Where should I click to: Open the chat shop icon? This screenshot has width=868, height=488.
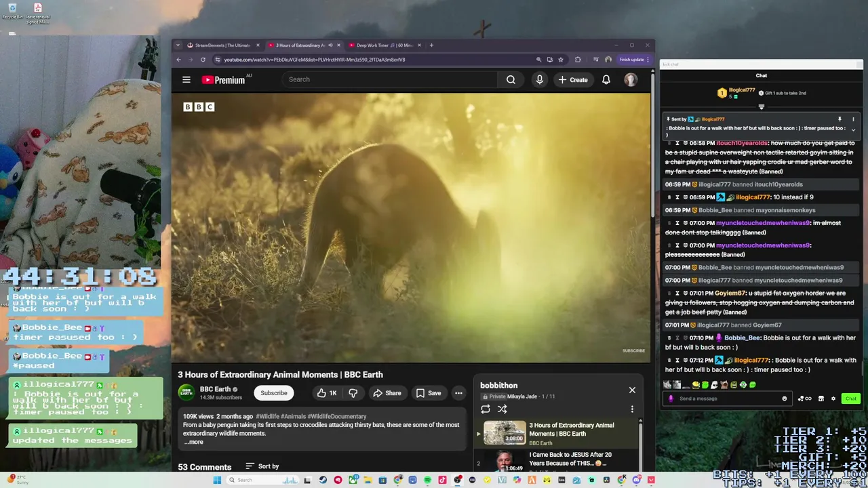click(821, 399)
